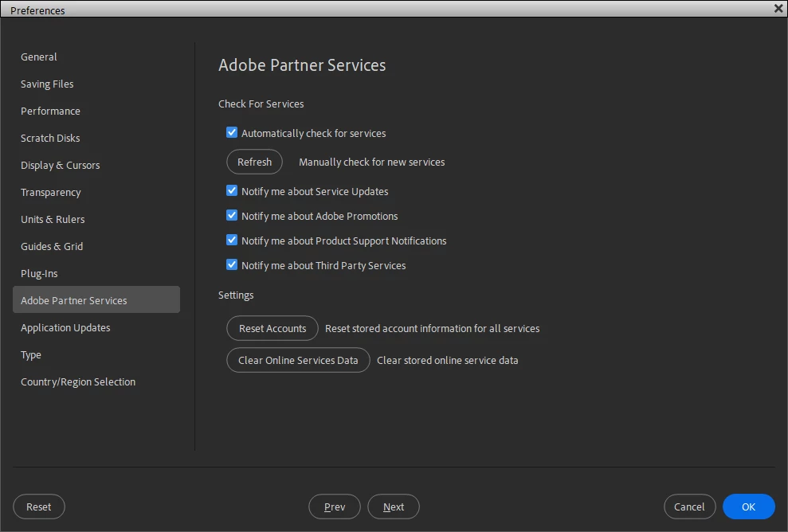Click the 'Adobe Partner Services' page title
Image resolution: width=788 pixels, height=532 pixels.
point(302,65)
